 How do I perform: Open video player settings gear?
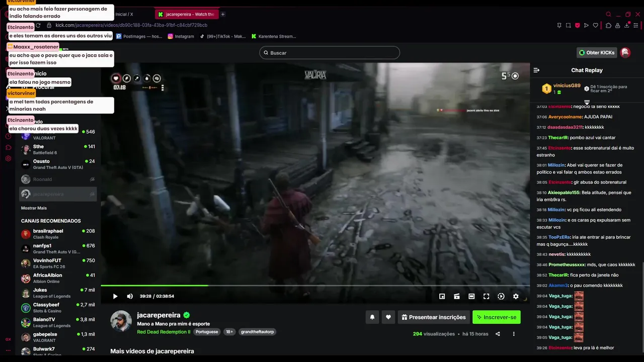(516, 297)
